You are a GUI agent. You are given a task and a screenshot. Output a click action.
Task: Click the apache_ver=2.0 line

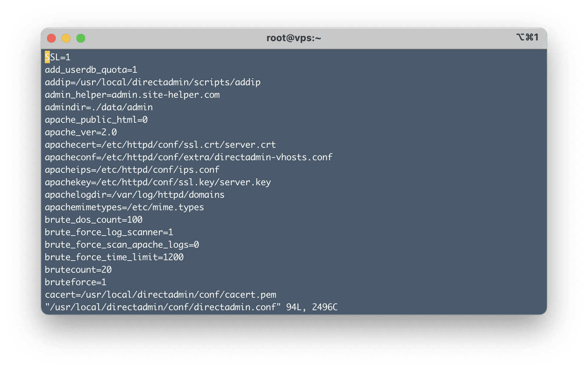[81, 132]
